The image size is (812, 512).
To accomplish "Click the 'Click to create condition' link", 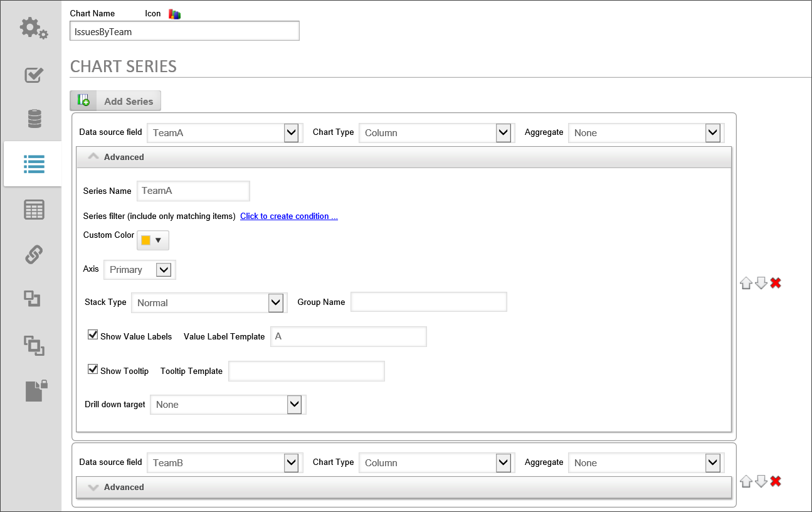I will point(288,216).
